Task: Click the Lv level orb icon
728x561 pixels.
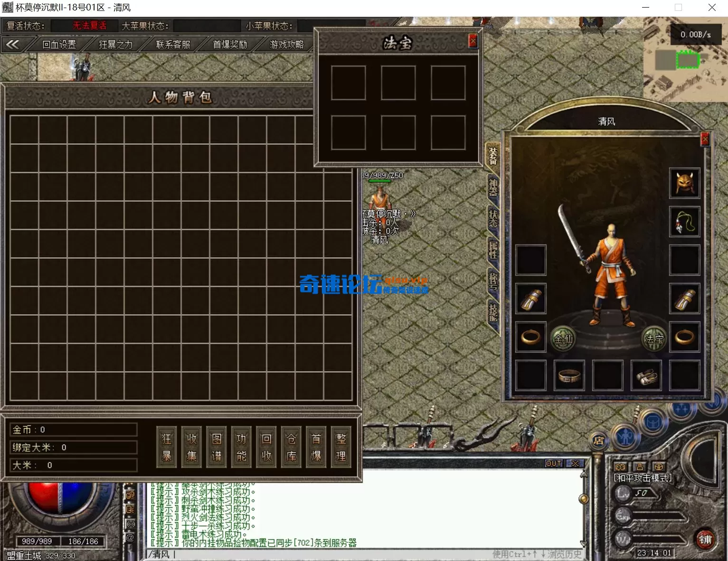Action: (x=623, y=494)
